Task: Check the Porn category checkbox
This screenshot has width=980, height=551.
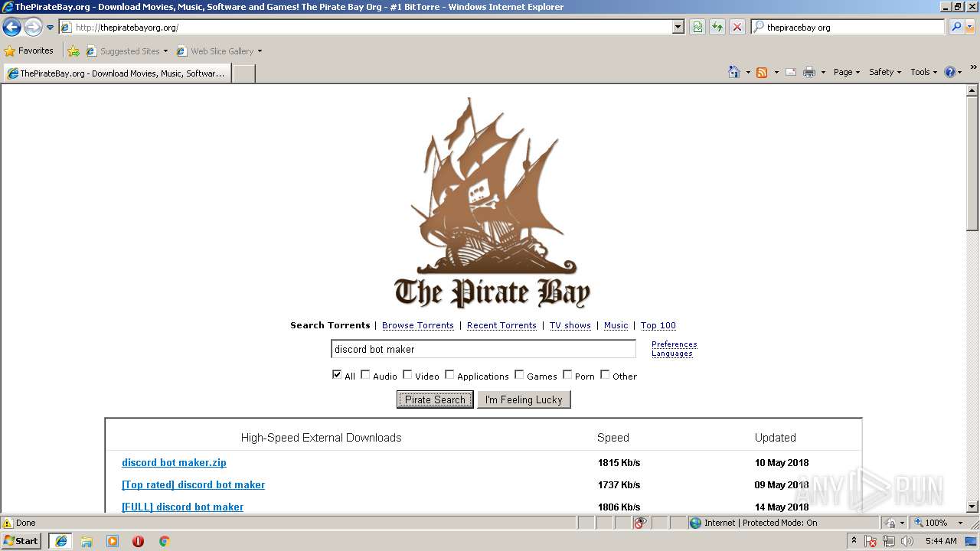Action: click(567, 375)
